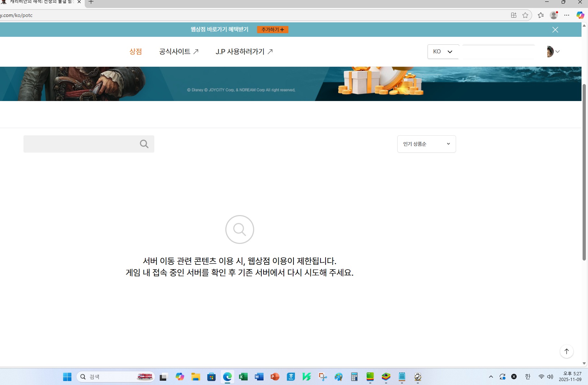Select the 상점 tab in navigation
This screenshot has width=588, height=385.
(136, 52)
